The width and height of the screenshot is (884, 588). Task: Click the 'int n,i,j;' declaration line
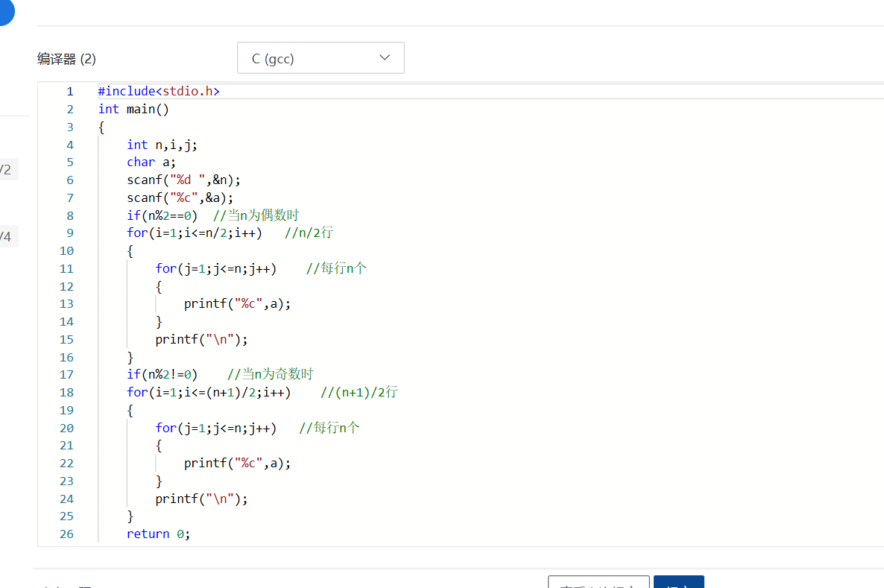pos(162,145)
